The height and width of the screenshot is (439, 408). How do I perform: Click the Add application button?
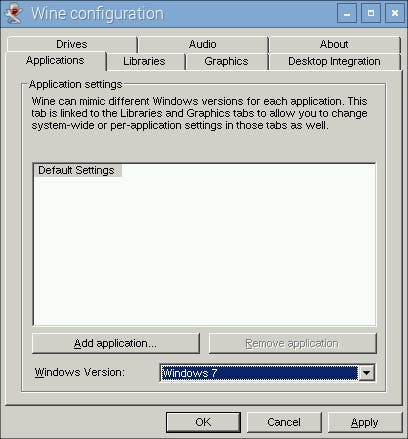click(x=116, y=343)
